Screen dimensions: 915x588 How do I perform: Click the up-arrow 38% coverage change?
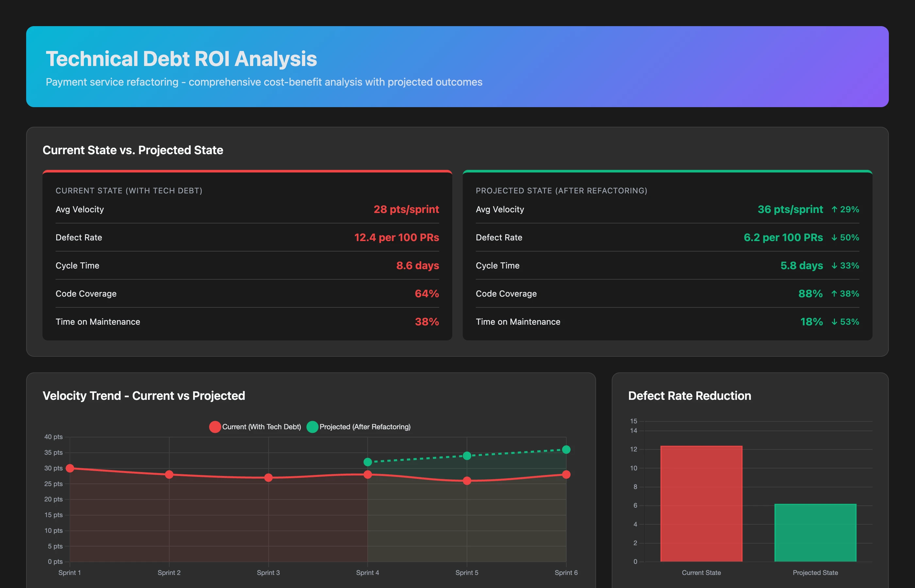(845, 294)
